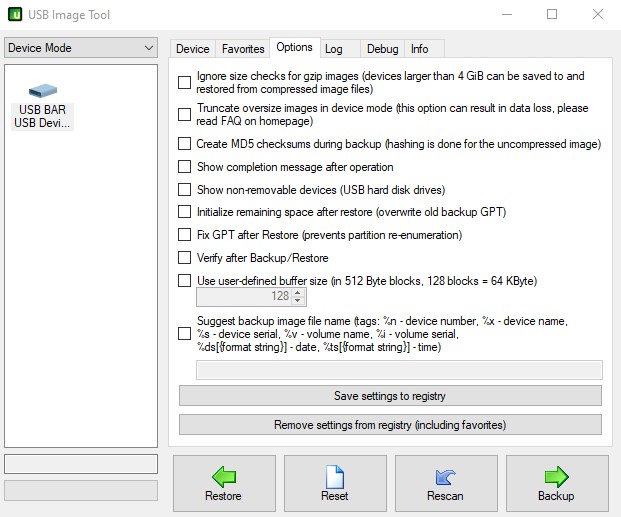Click Save settings to registry button
The height and width of the screenshot is (517, 621).
click(x=390, y=396)
